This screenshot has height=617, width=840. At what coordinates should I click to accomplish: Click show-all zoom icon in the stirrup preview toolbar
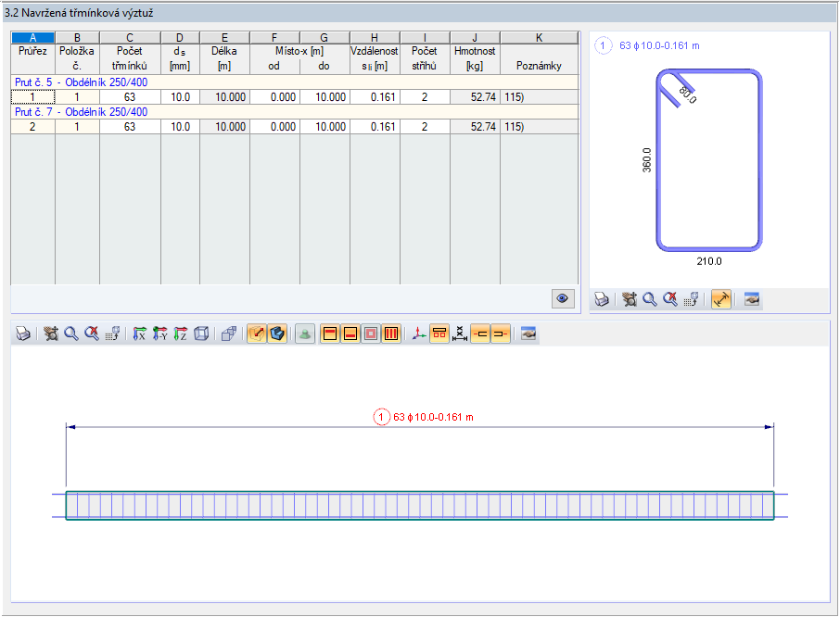(670, 299)
